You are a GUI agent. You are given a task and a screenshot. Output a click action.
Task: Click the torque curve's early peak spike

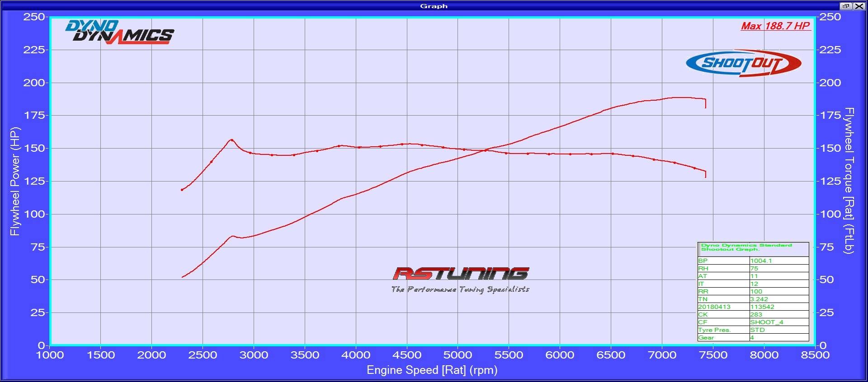[x=232, y=140]
